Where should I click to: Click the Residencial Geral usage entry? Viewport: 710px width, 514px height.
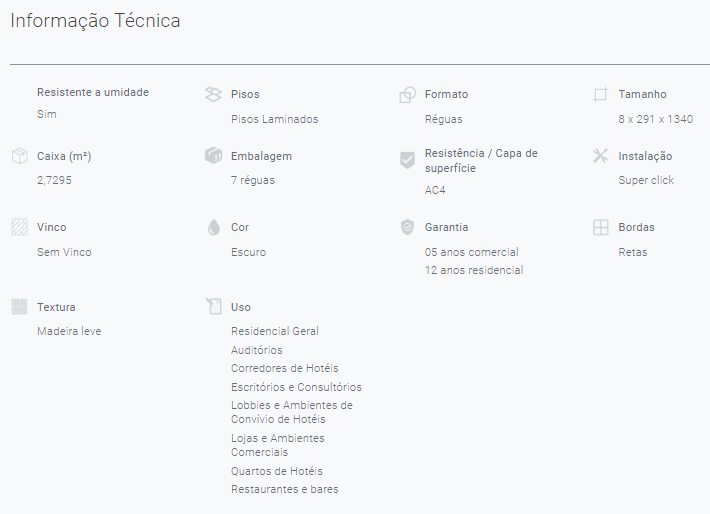coord(275,331)
